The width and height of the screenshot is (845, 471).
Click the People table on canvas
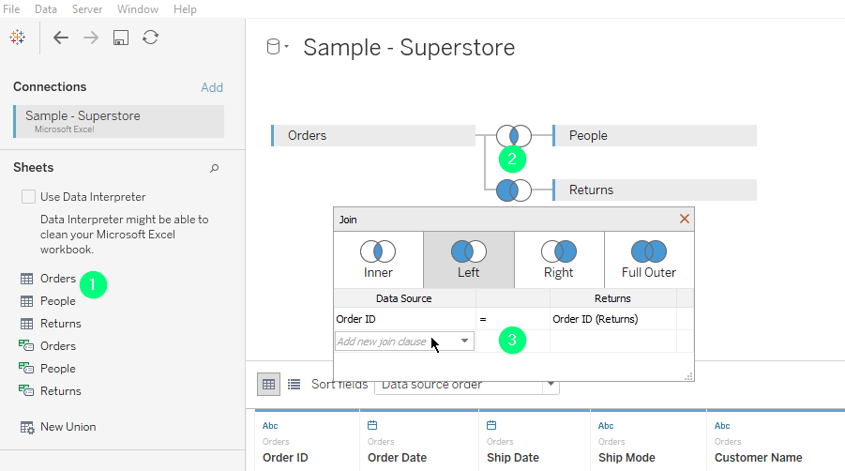coord(654,136)
